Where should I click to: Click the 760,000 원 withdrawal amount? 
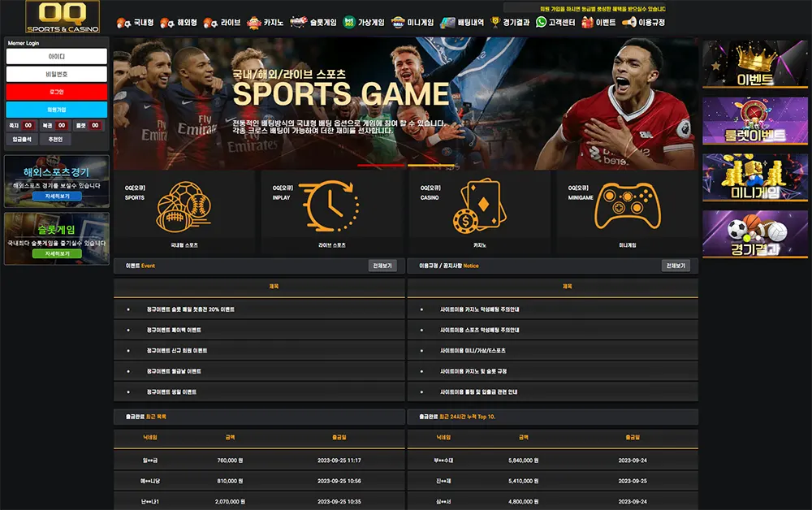coord(231,460)
